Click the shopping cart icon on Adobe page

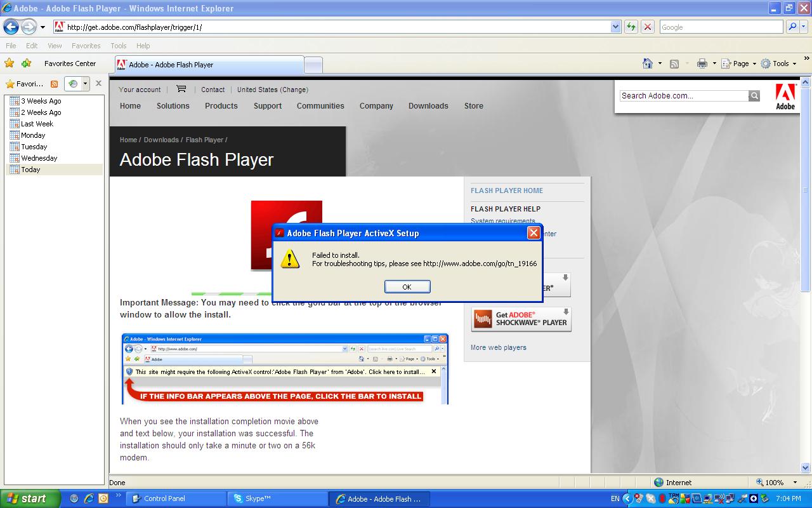[181, 89]
